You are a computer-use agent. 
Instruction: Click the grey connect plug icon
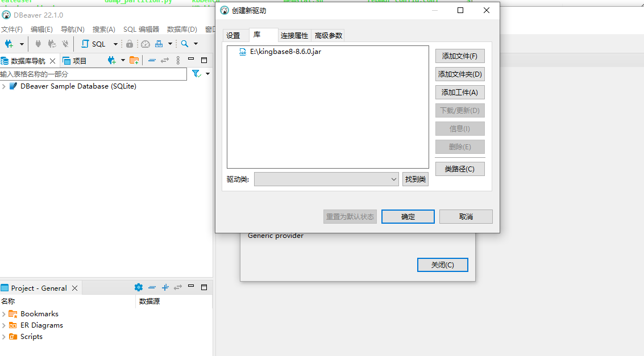tap(38, 44)
